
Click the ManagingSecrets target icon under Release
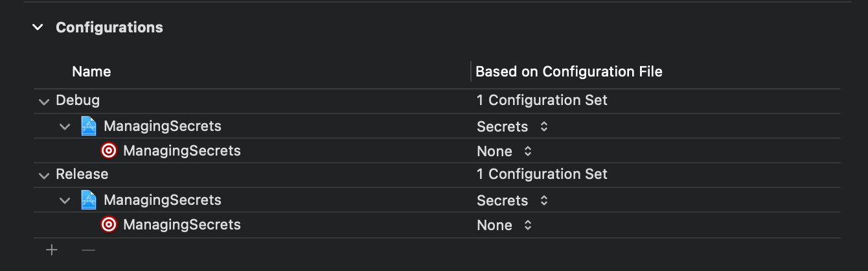coord(109,225)
